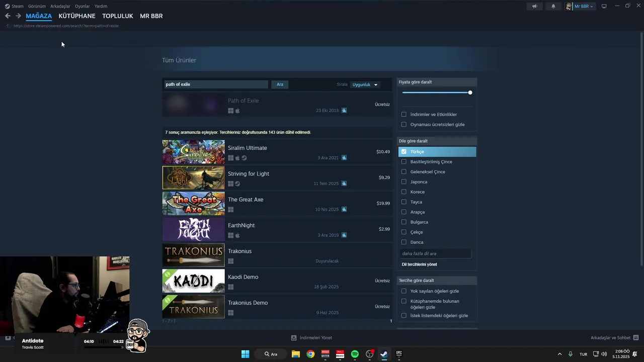Go back with the left arrow

point(8,16)
